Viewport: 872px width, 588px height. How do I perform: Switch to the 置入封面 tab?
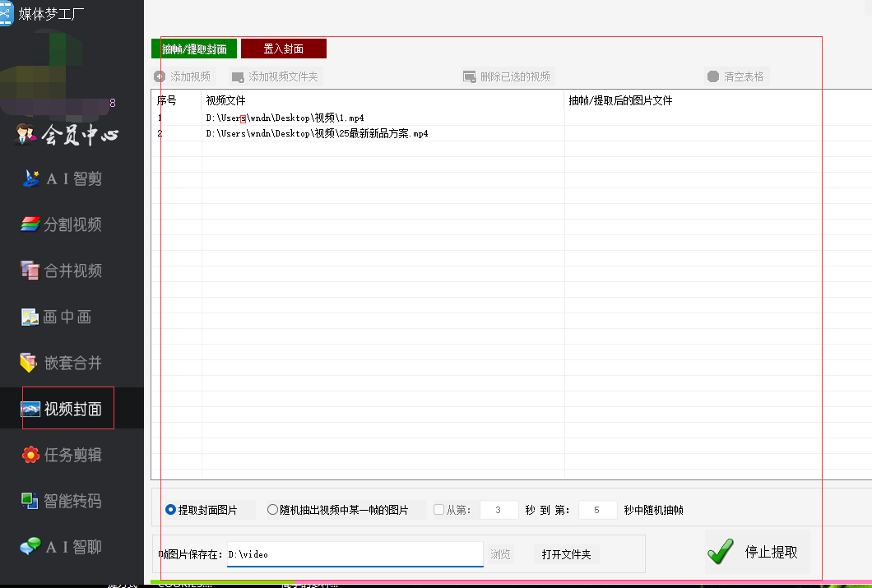click(x=283, y=49)
